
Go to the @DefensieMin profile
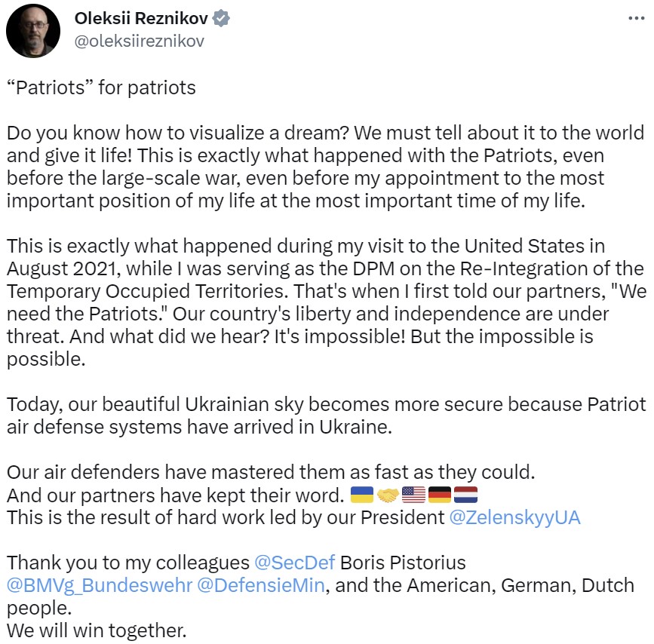coord(261,585)
